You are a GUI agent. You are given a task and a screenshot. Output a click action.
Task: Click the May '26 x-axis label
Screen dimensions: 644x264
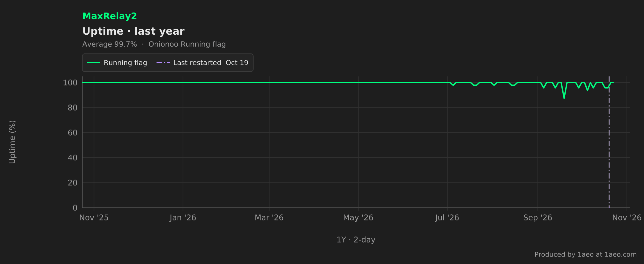click(x=358, y=218)
